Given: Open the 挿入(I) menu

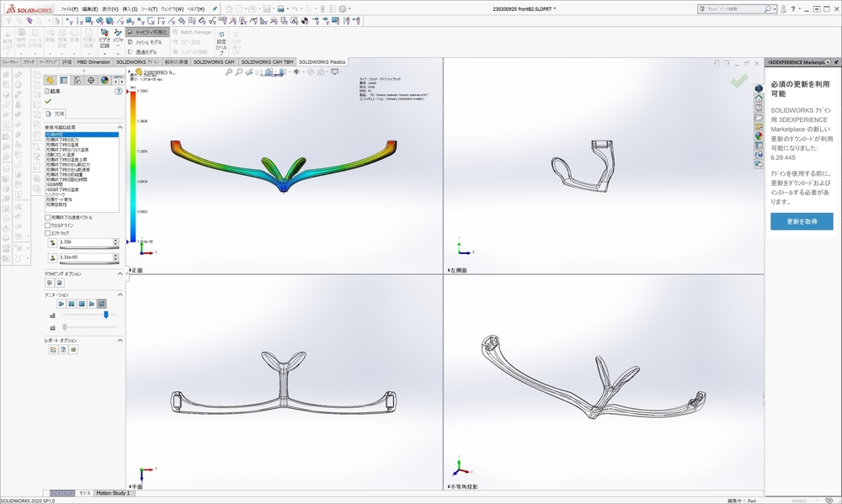Looking at the screenshot, I should click(130, 9).
